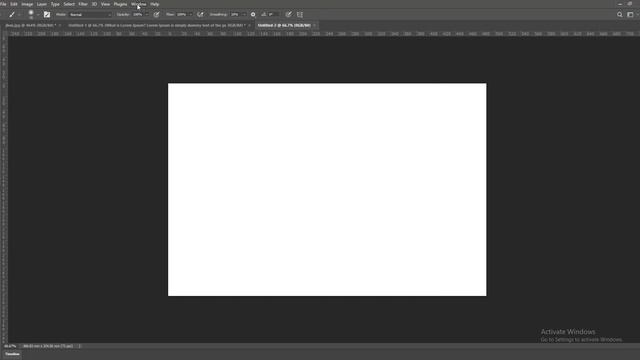Open the Layer menu
Image resolution: width=640 pixels, height=360 pixels.
click(42, 4)
